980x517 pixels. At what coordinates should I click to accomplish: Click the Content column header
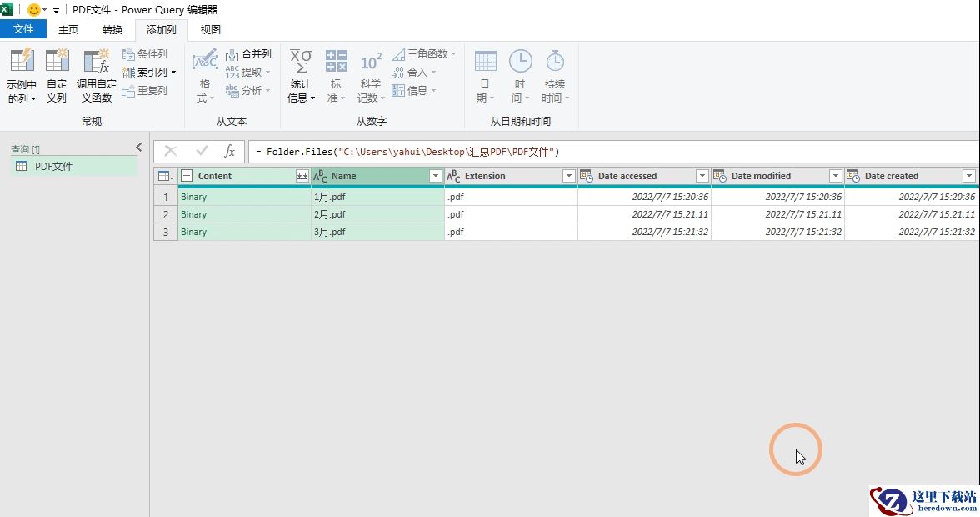pos(244,176)
